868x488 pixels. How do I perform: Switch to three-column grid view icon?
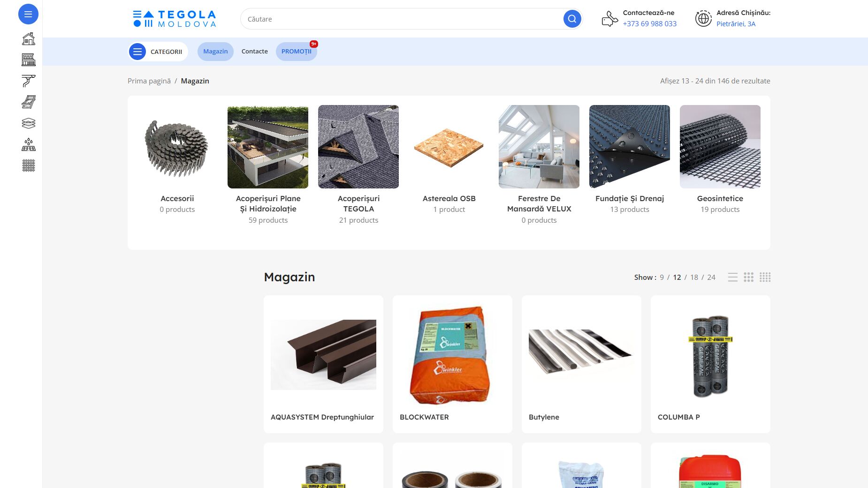[x=749, y=277]
